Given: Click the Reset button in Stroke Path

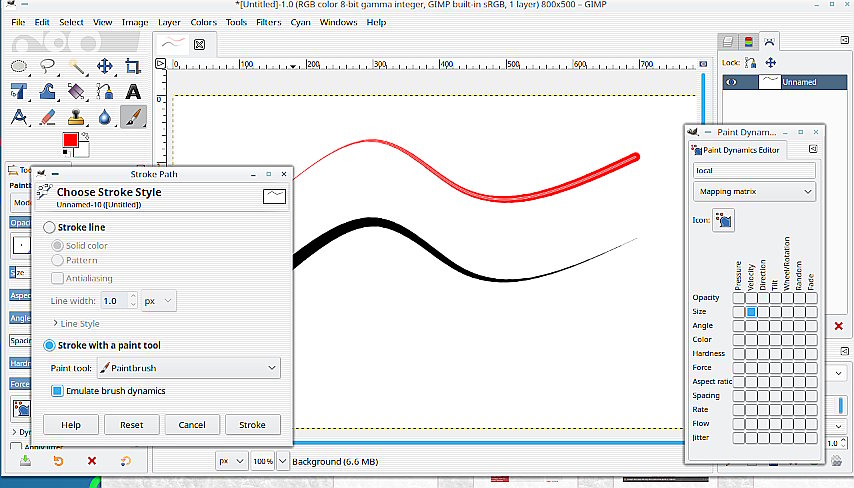Looking at the screenshot, I should point(131,425).
